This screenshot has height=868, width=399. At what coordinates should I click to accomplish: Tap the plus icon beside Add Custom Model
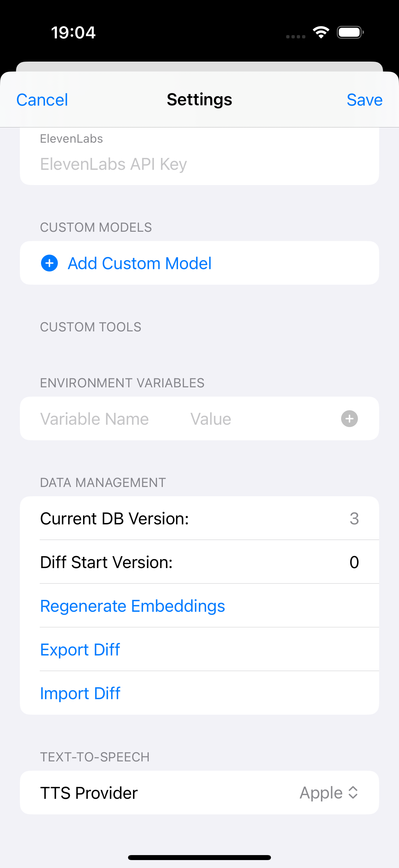pos(49,263)
